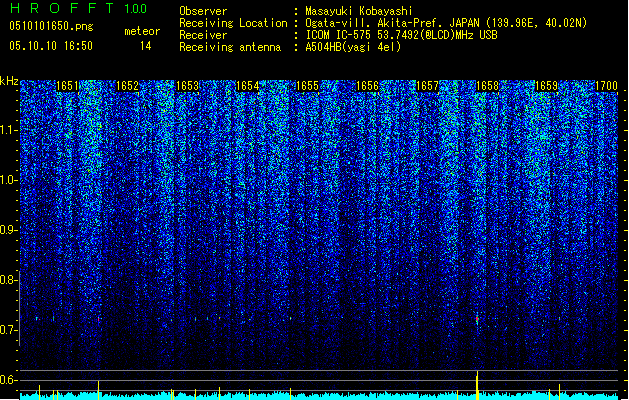Click time marker 1658

click(487, 86)
